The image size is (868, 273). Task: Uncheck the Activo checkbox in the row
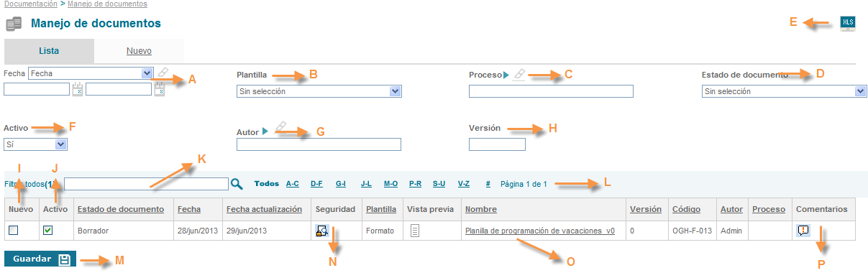pos(47,231)
